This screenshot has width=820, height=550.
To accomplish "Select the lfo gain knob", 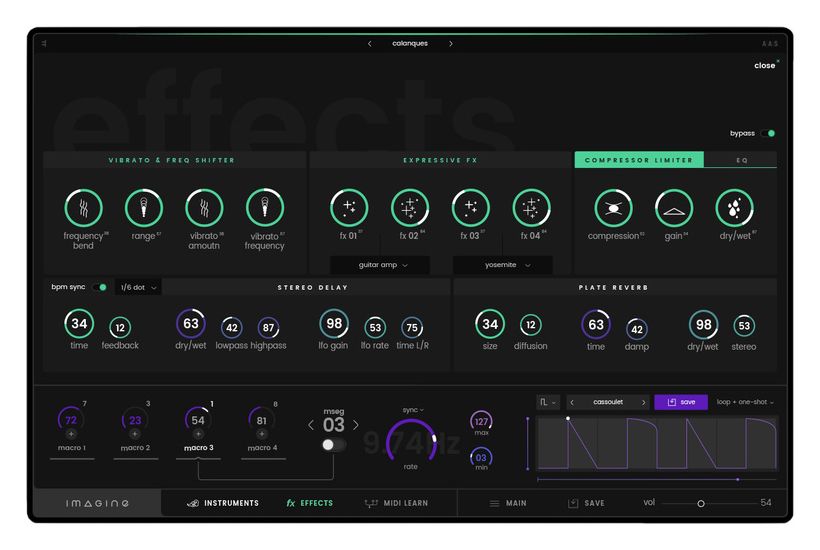I will pos(334,324).
